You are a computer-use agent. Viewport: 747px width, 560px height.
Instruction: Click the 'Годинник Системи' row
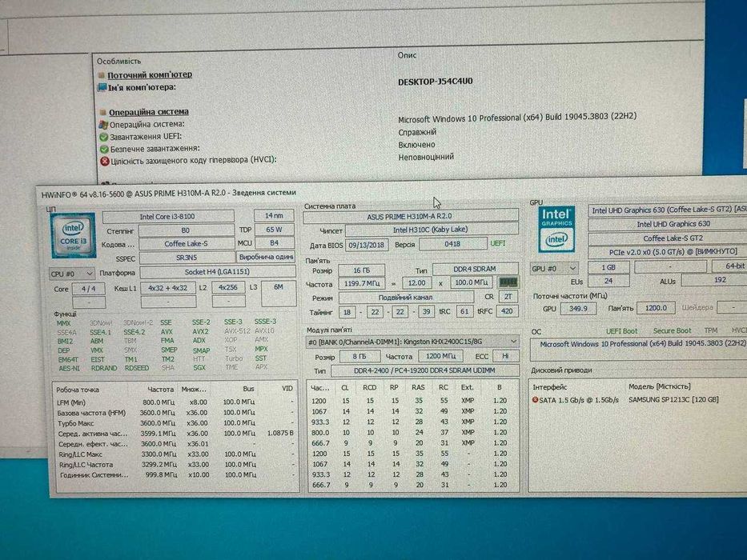click(175, 475)
